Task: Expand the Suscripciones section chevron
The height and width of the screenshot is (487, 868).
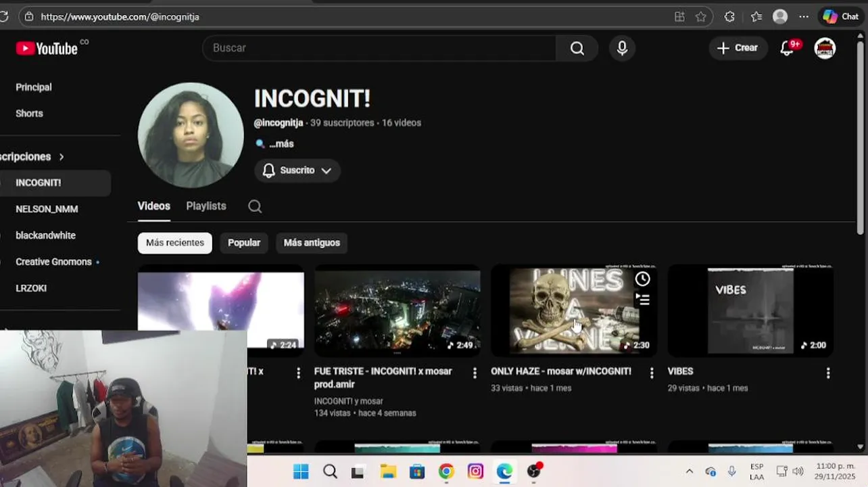Action: tap(62, 157)
